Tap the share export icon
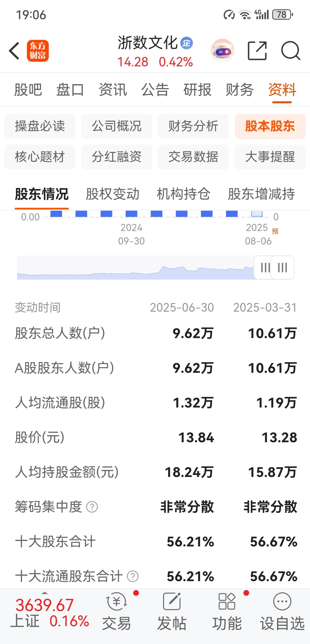310x644 pixels. pos(257,51)
